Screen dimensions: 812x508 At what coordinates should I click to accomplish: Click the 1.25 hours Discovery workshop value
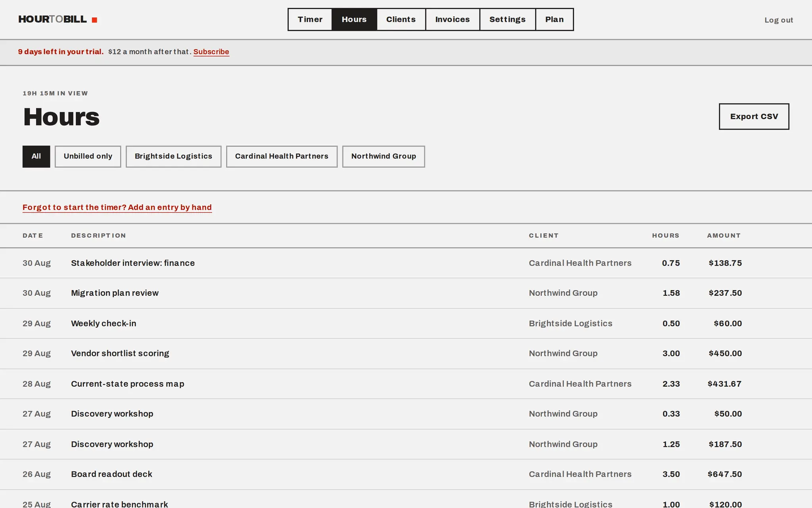click(671, 444)
